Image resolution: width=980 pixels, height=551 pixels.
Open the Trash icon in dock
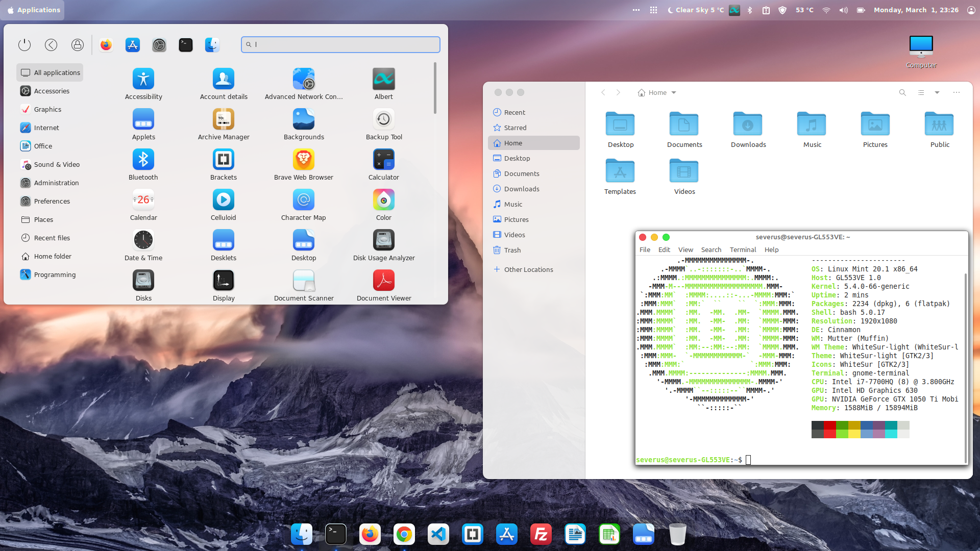click(x=677, y=534)
